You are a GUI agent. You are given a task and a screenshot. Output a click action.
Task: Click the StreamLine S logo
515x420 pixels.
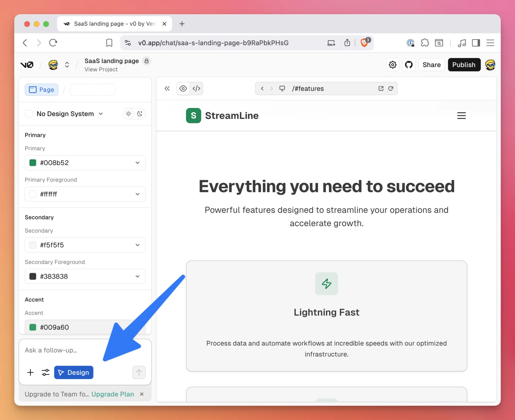click(x=193, y=116)
